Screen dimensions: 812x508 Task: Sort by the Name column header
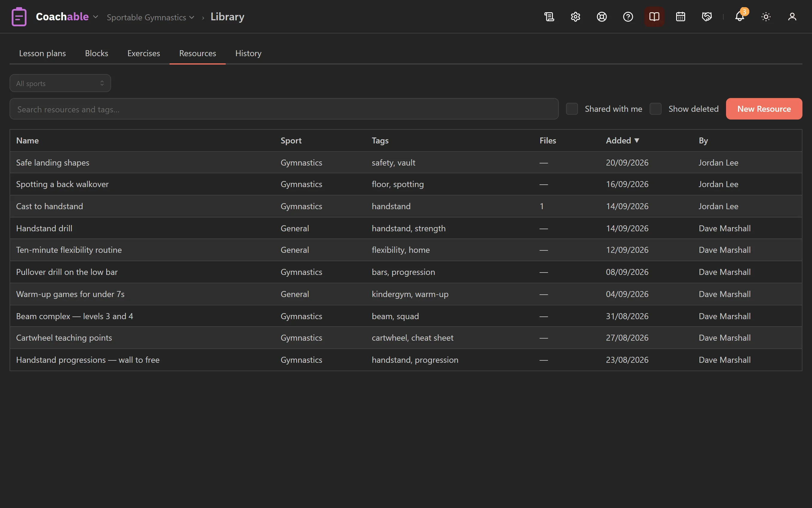[27, 140]
